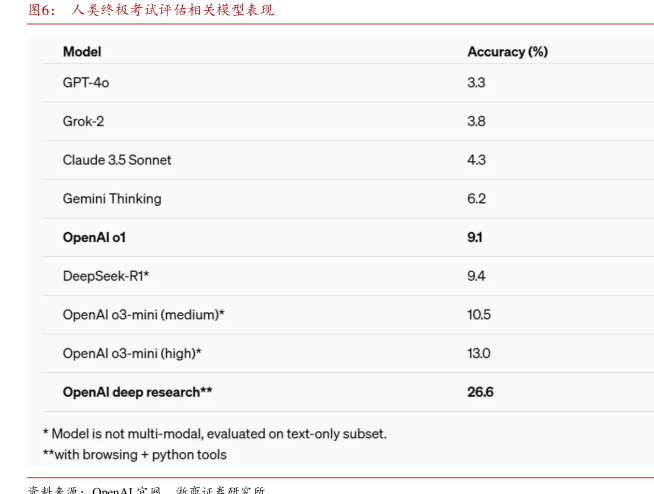Click the 4.3 accuracy value
This screenshot has width=654, height=494.
coord(476,160)
